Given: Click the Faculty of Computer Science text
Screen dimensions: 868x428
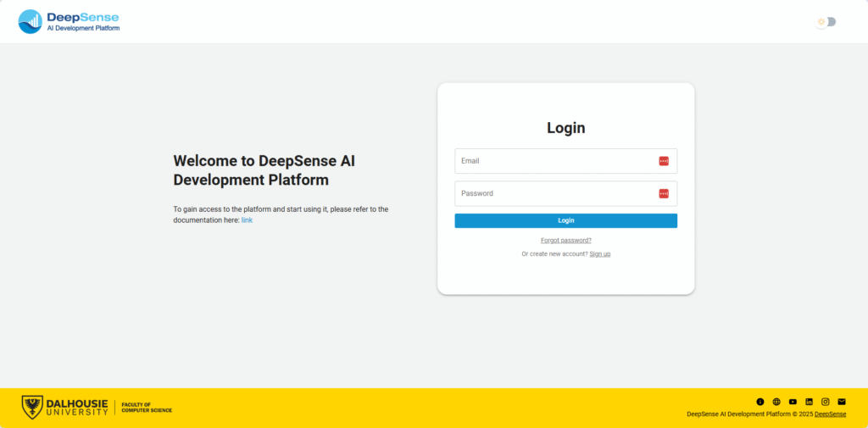Looking at the screenshot, I should tap(147, 408).
